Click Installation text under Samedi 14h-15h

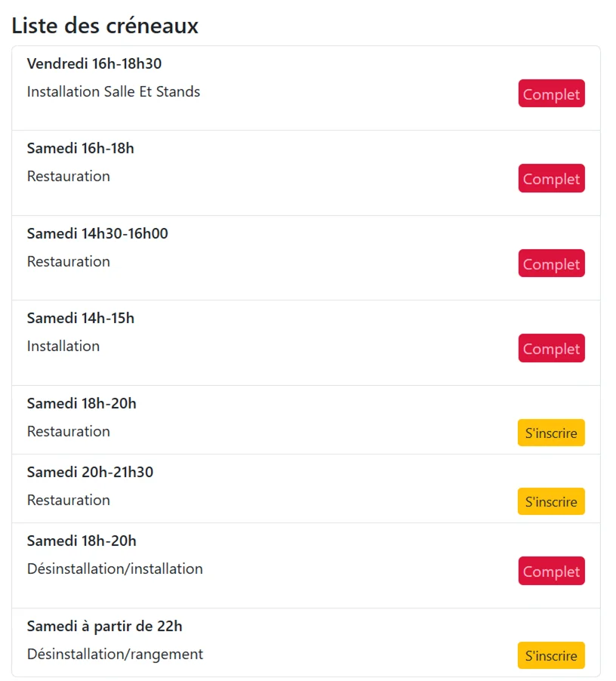pyautogui.click(x=63, y=346)
